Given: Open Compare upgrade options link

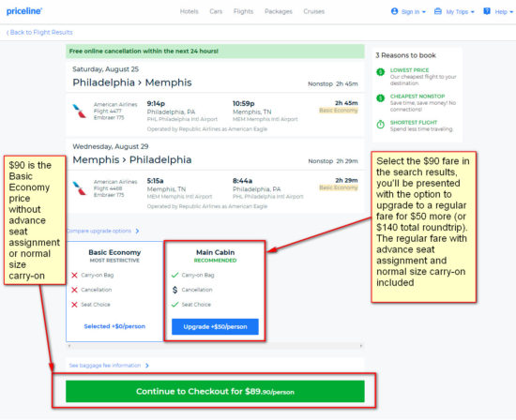Looking at the screenshot, I should (99, 231).
